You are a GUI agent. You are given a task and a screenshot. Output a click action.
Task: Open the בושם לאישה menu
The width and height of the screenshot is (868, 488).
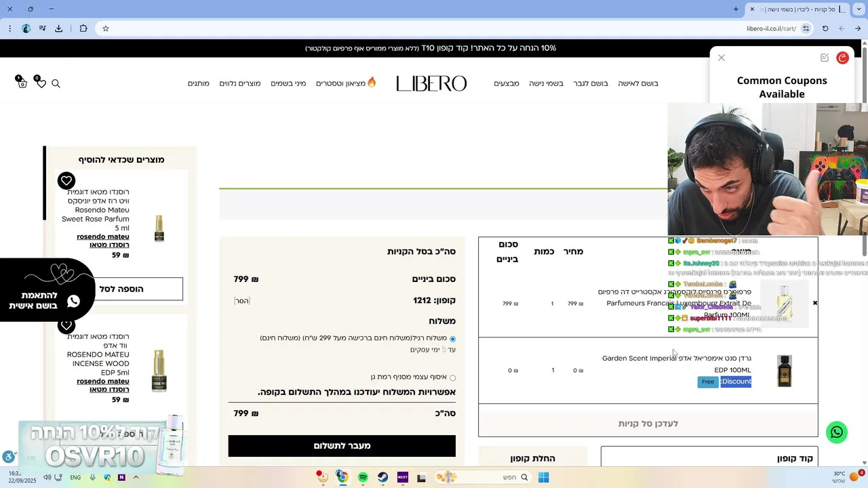[638, 83]
